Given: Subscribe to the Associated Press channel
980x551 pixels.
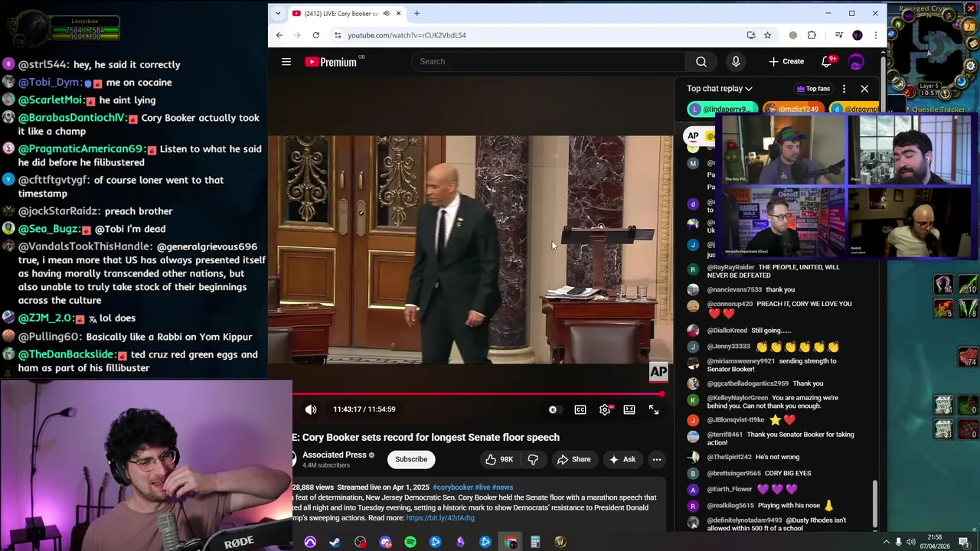Looking at the screenshot, I should point(411,459).
